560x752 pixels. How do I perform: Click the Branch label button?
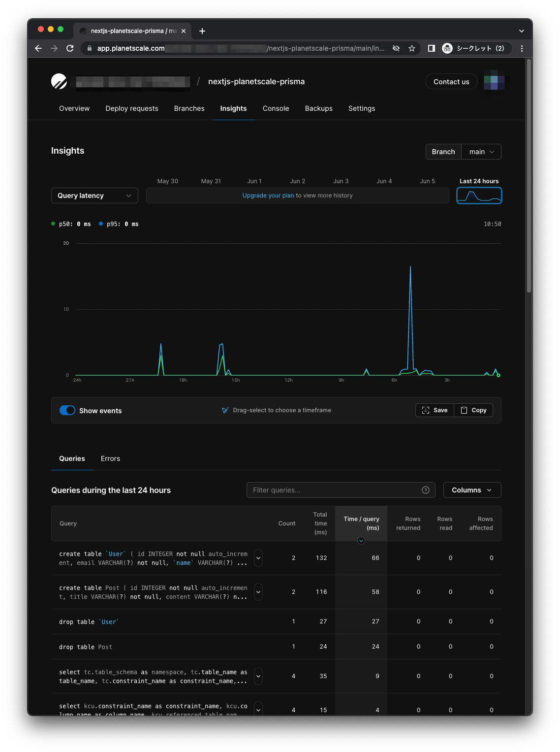click(443, 152)
